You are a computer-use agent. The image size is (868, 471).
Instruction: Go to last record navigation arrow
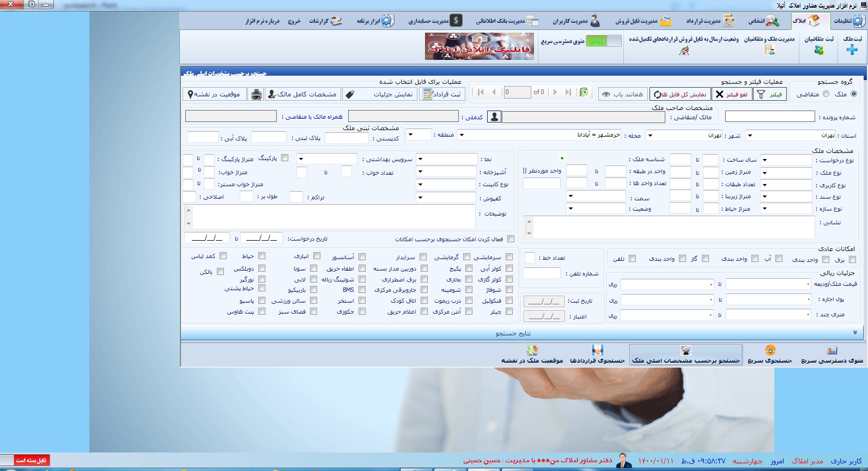click(x=568, y=92)
